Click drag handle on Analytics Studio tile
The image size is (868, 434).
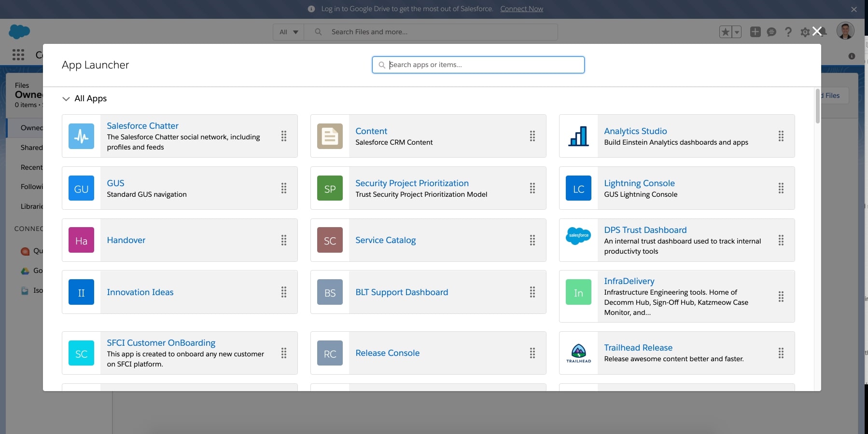(781, 136)
